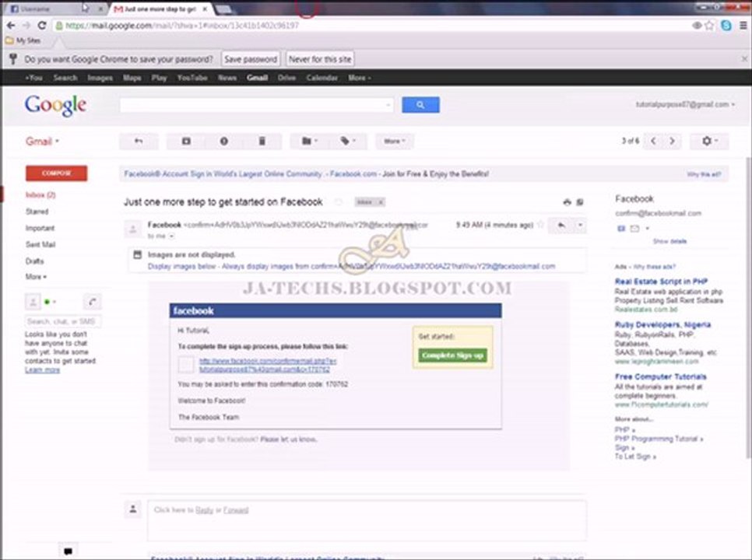Image resolution: width=752 pixels, height=560 pixels.
Task: Open the My Sites bookmarks folder
Action: click(x=23, y=41)
